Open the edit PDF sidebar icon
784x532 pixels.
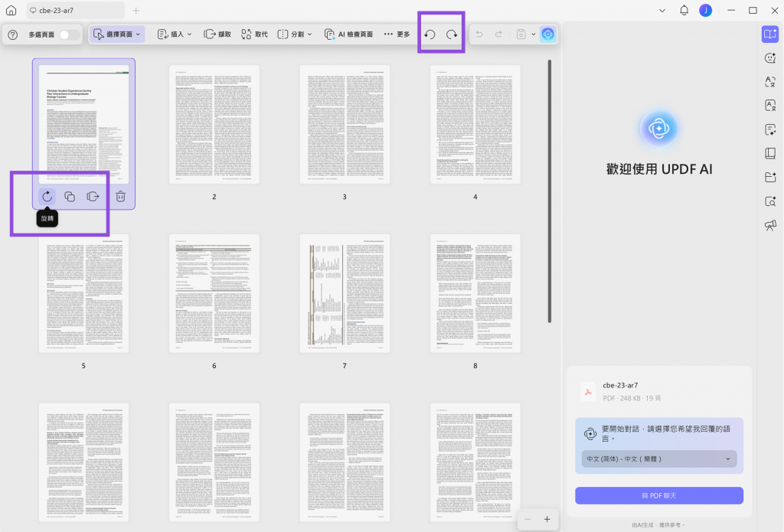click(x=770, y=129)
